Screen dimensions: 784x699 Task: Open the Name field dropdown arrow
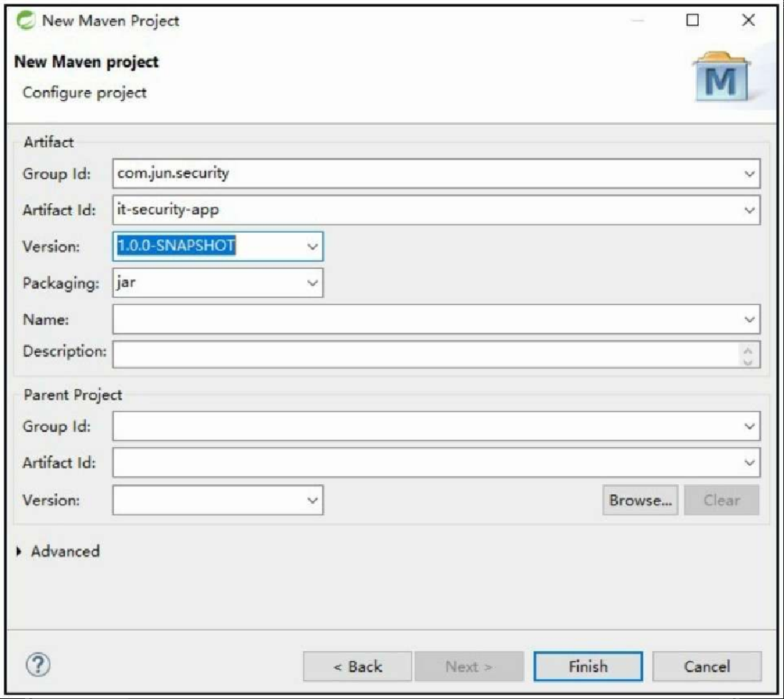(749, 319)
